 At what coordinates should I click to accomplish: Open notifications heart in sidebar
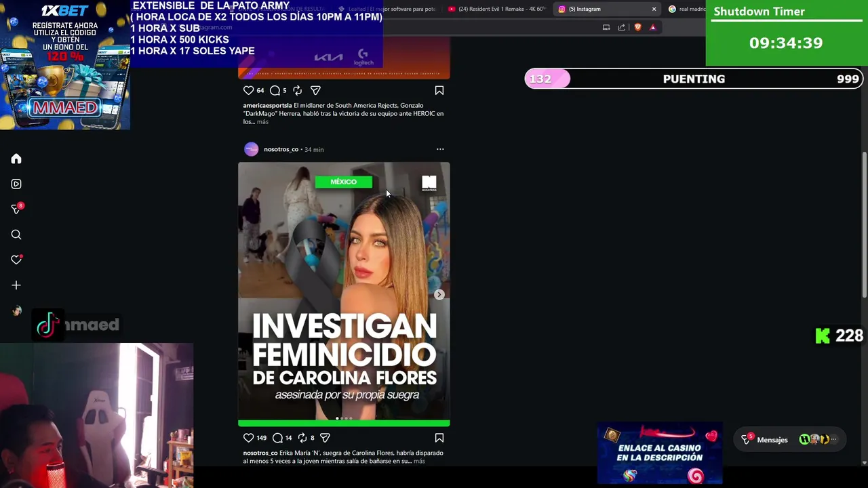(16, 260)
